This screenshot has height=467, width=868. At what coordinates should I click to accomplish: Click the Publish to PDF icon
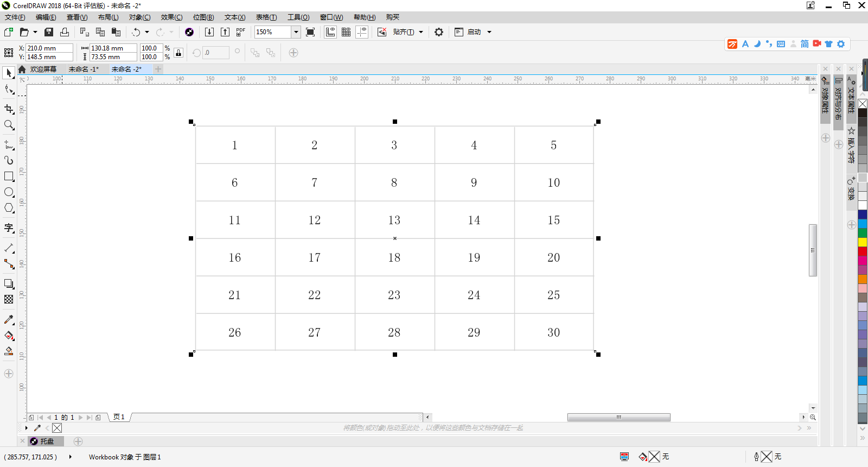click(x=240, y=32)
